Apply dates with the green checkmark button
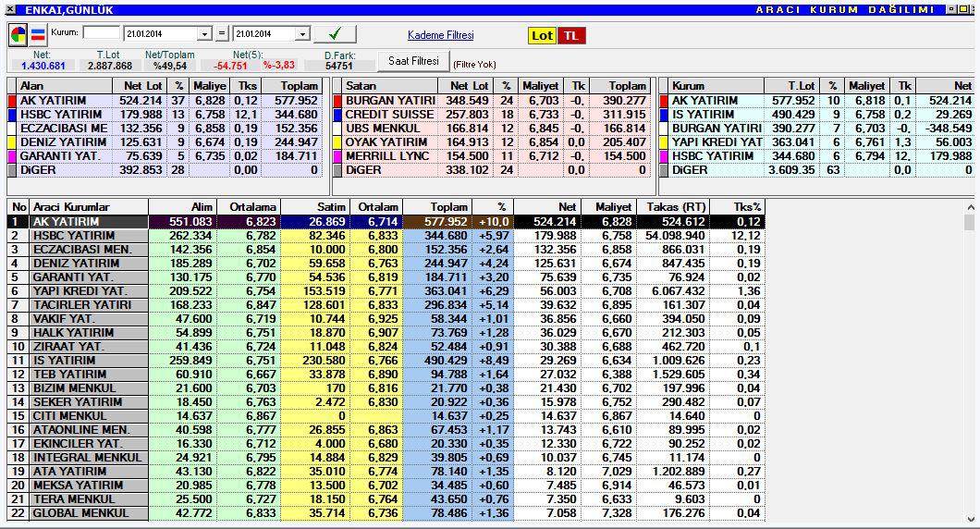Screen dimensions: 980x529 tap(335, 34)
